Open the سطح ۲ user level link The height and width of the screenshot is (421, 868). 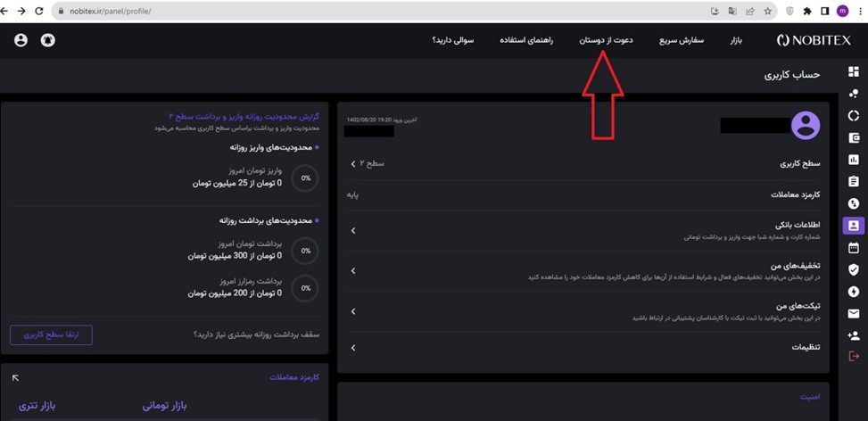point(368,164)
